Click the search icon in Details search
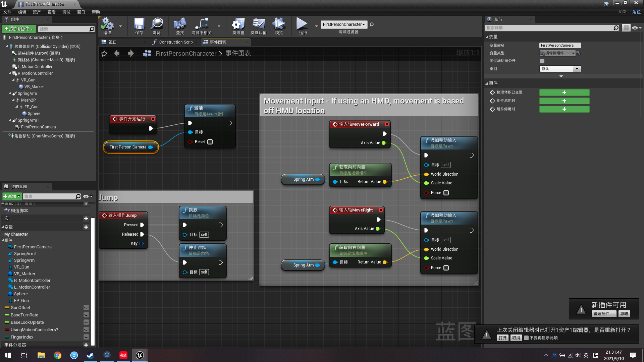 click(616, 28)
